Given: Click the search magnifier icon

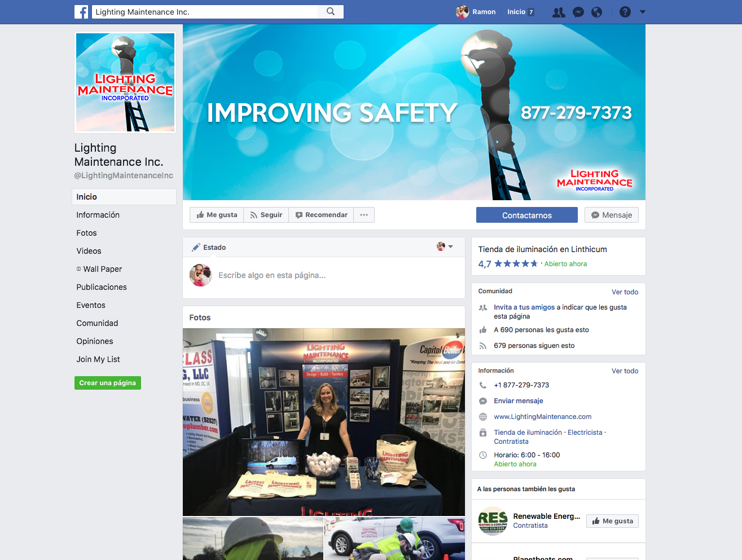Looking at the screenshot, I should [x=331, y=12].
